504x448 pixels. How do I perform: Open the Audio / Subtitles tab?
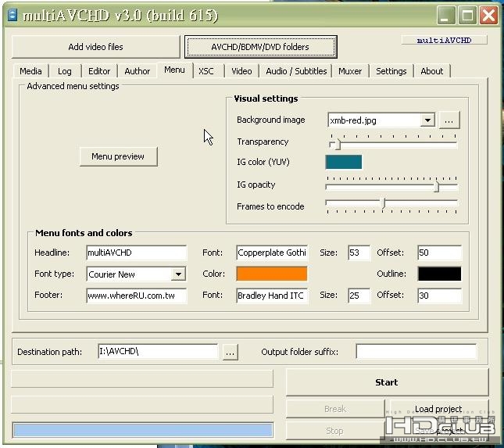pos(295,71)
